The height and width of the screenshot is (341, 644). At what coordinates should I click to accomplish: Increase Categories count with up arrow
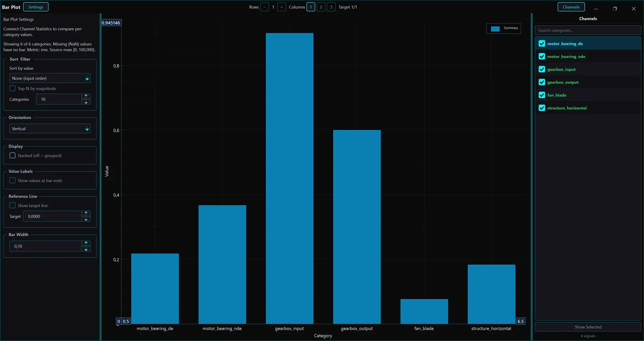(86, 96)
